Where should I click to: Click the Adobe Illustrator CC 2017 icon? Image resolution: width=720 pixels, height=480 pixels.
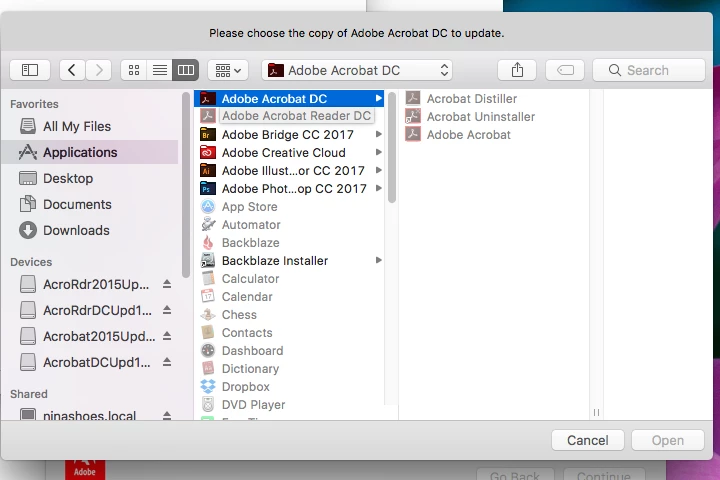tap(208, 170)
